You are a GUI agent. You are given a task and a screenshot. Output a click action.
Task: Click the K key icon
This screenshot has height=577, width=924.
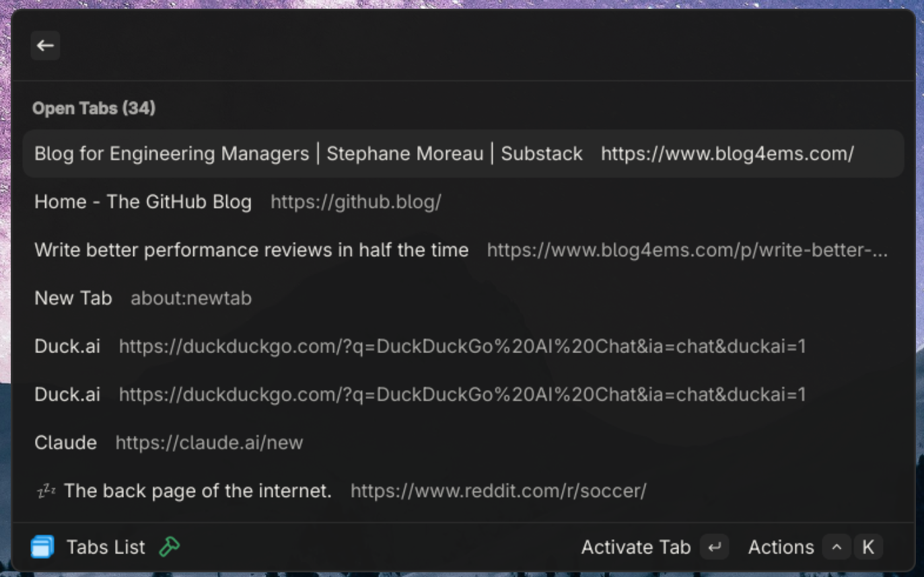point(868,547)
